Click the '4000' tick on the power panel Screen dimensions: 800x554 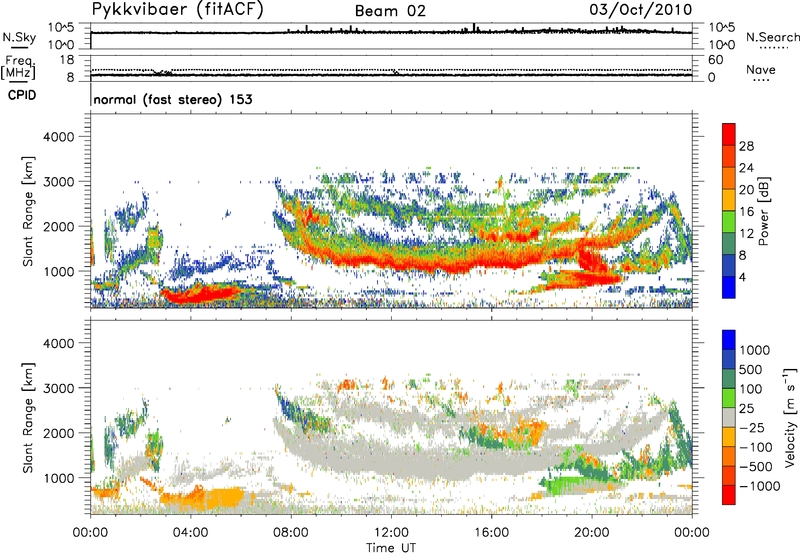[59, 137]
